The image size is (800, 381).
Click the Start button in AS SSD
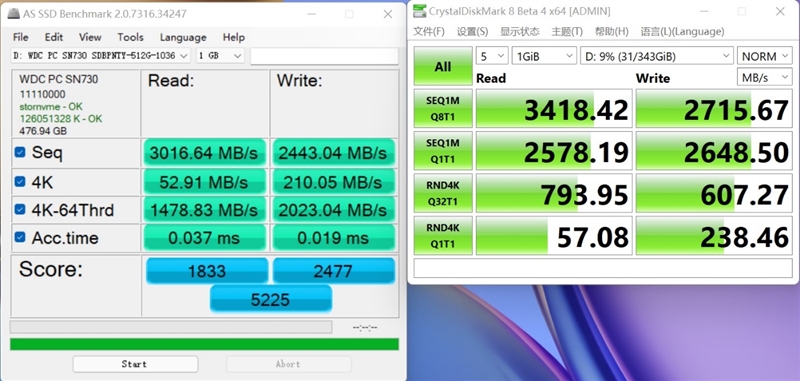pyautogui.click(x=135, y=364)
